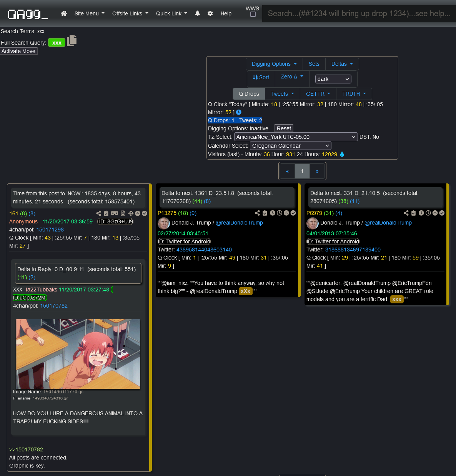
Task: Click the Sets menu item
Action: [314, 64]
